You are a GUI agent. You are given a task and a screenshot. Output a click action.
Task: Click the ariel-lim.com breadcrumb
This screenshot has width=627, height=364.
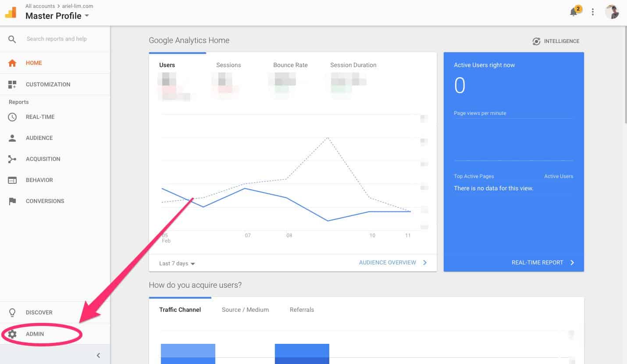[78, 6]
